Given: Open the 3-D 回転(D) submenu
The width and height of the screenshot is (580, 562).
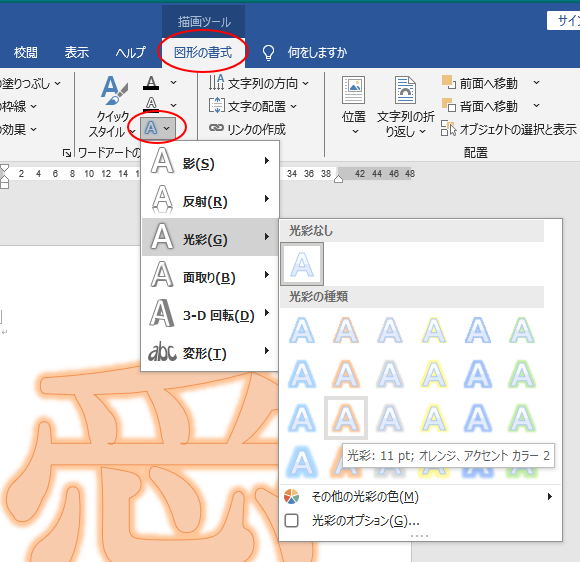Looking at the screenshot, I should (x=210, y=313).
